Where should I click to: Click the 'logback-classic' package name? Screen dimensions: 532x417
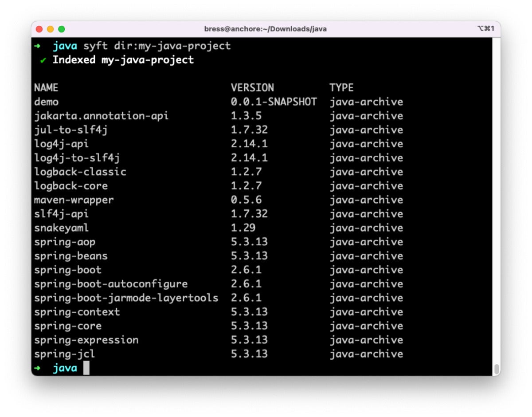point(80,172)
